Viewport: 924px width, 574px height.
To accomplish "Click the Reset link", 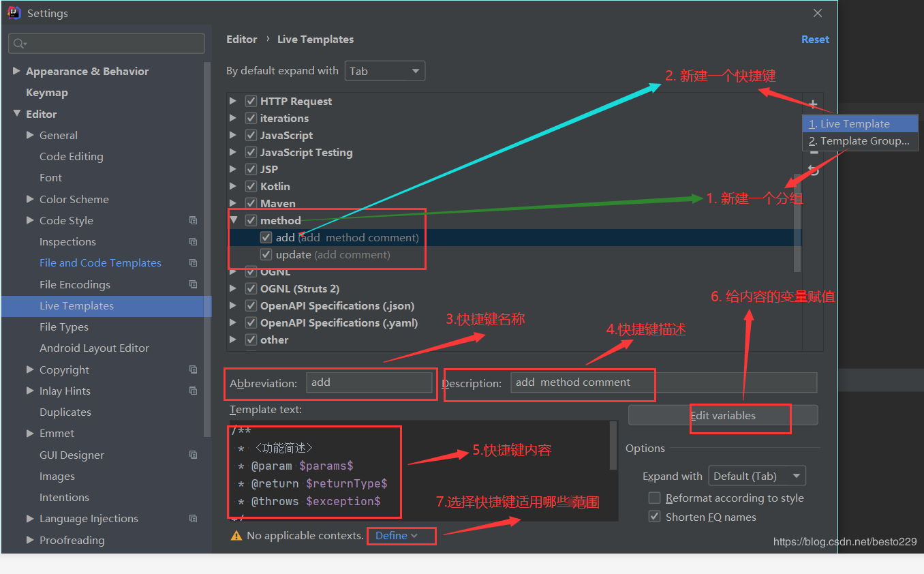I will pos(815,40).
